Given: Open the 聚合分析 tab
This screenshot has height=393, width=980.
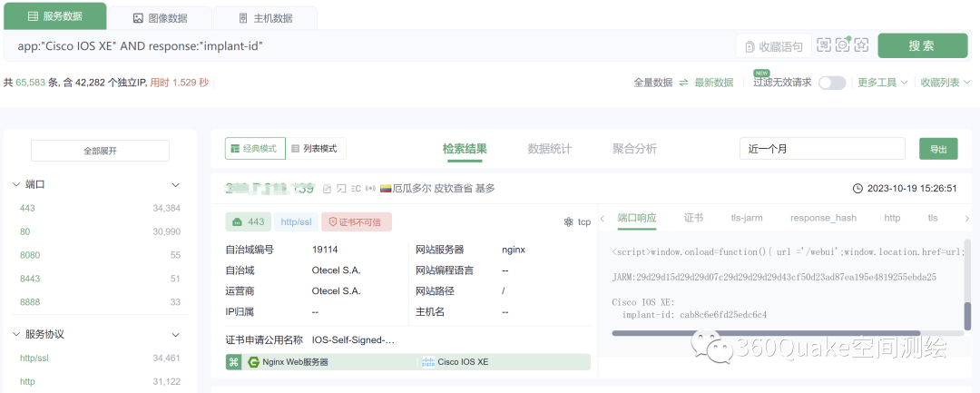Looking at the screenshot, I should click(x=634, y=149).
